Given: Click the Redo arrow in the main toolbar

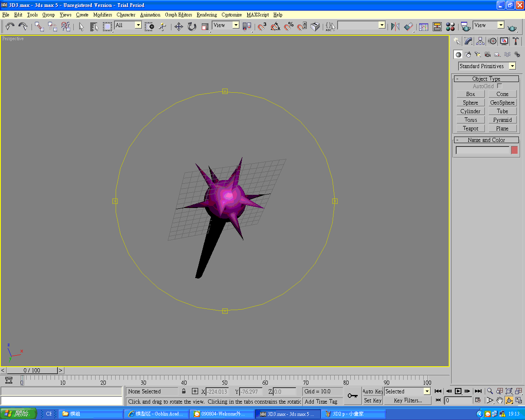Looking at the screenshot, I should pyautogui.click(x=23, y=27).
